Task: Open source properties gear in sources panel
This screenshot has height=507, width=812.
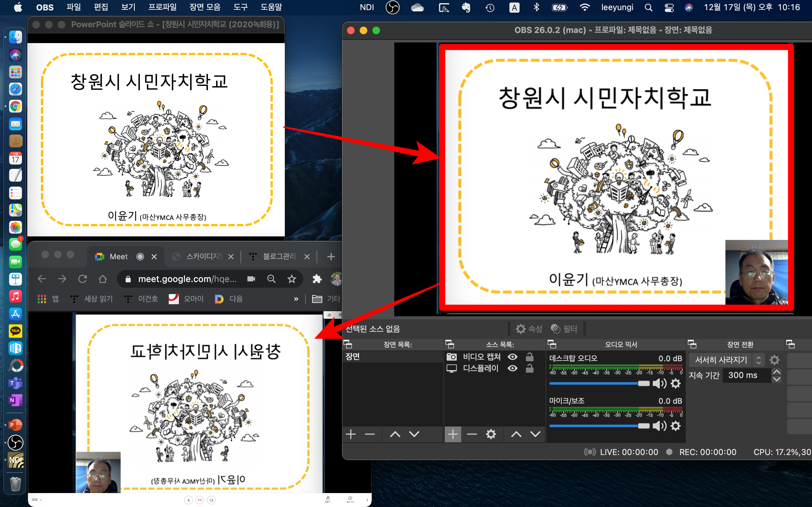Action: [491, 434]
